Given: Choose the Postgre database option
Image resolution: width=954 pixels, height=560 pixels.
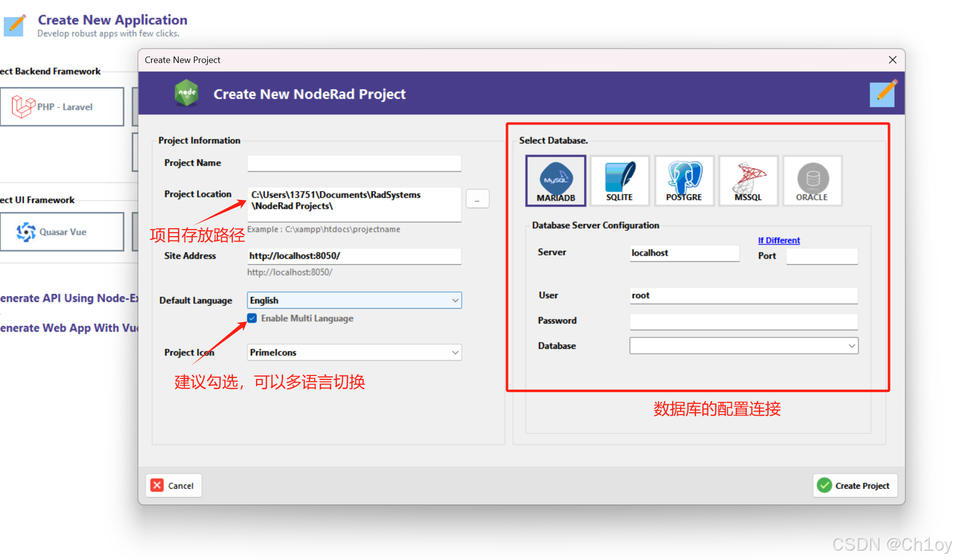Looking at the screenshot, I should pyautogui.click(x=684, y=181).
